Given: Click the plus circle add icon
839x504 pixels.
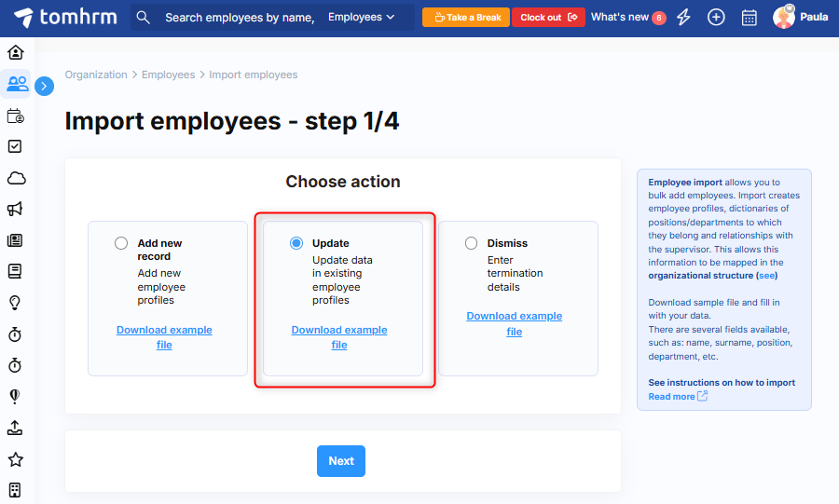Looking at the screenshot, I should pos(716,17).
